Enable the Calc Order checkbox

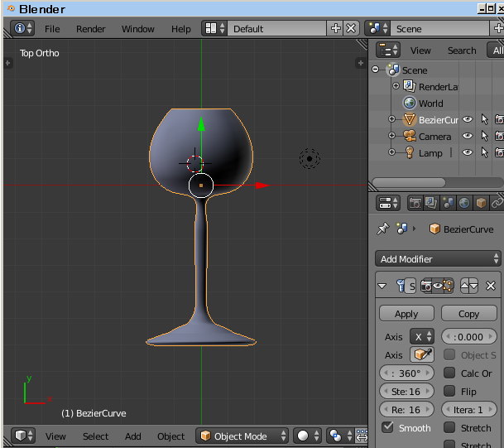[449, 373]
